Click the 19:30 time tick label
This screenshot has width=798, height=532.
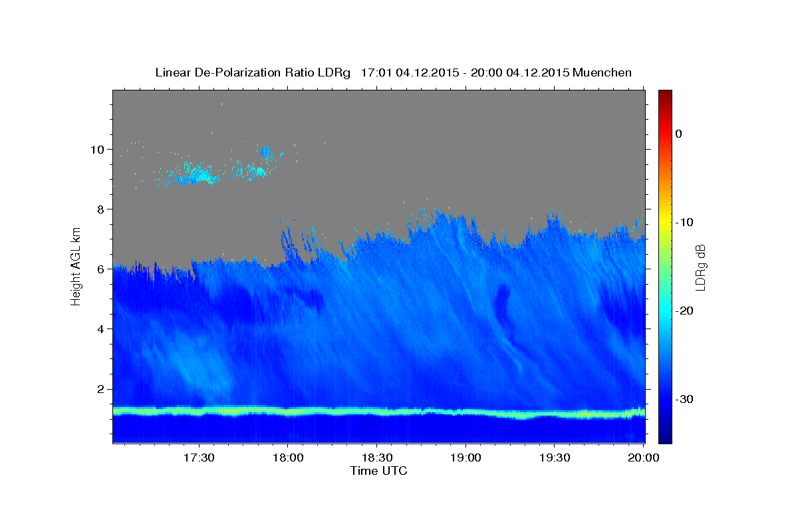click(555, 458)
